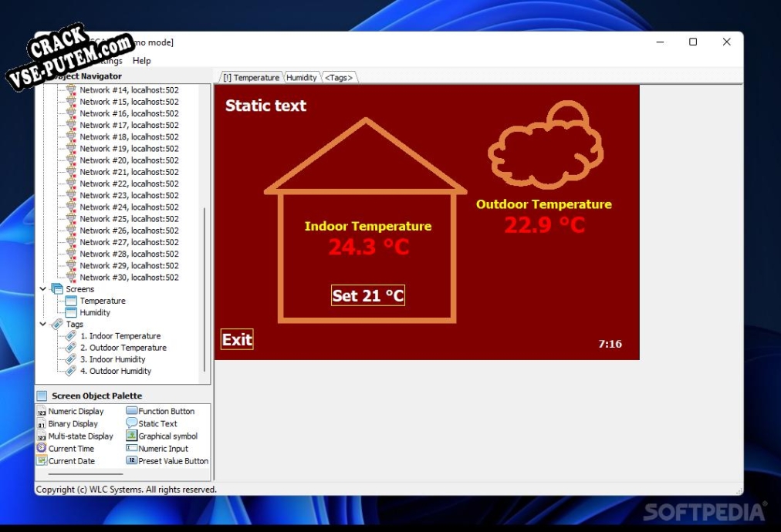The width and height of the screenshot is (781, 532).
Task: Select the Humidity screen in tree
Action: coord(95,312)
